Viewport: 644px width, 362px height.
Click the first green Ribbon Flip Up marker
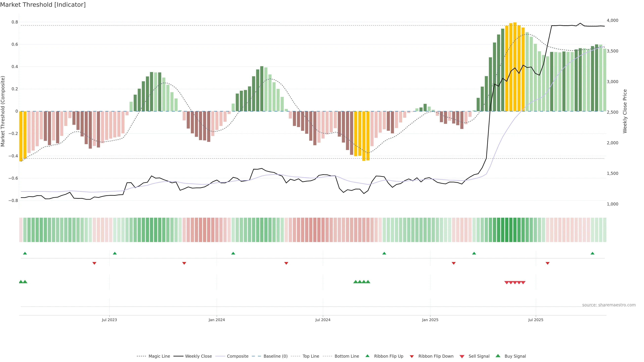(25, 253)
